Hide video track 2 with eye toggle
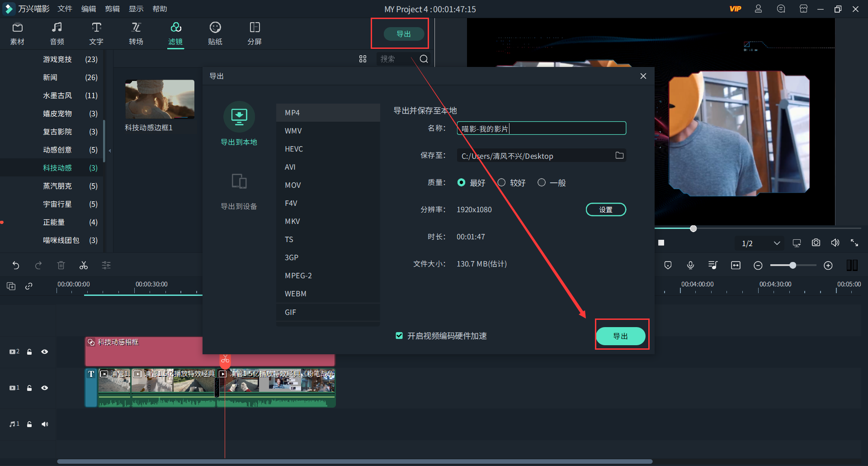This screenshot has height=466, width=868. (45, 352)
